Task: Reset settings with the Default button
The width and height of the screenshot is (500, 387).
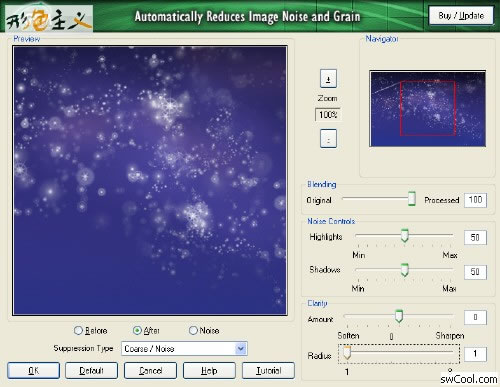Action: tap(91, 371)
